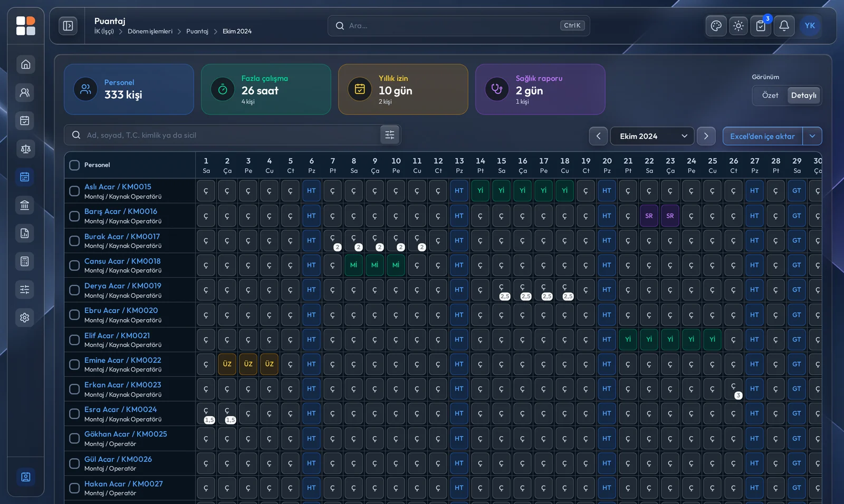Tick the select-all Personel checkbox

[74, 165]
